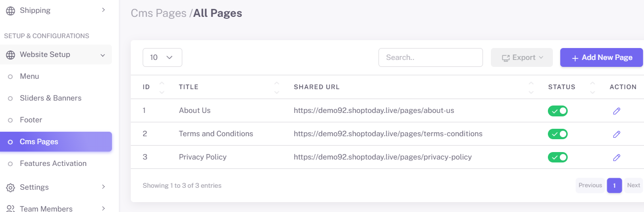The height and width of the screenshot is (212, 644).
Task: Open the Export dropdown
Action: (523, 57)
